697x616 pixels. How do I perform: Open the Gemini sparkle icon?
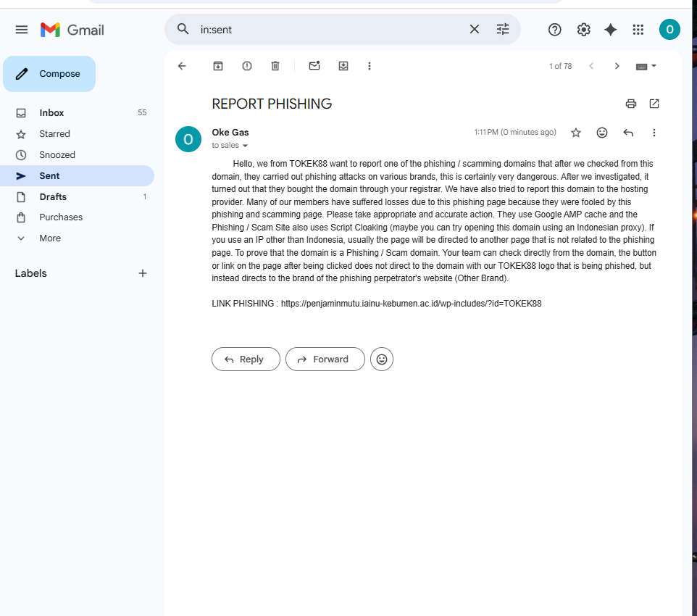(x=610, y=30)
